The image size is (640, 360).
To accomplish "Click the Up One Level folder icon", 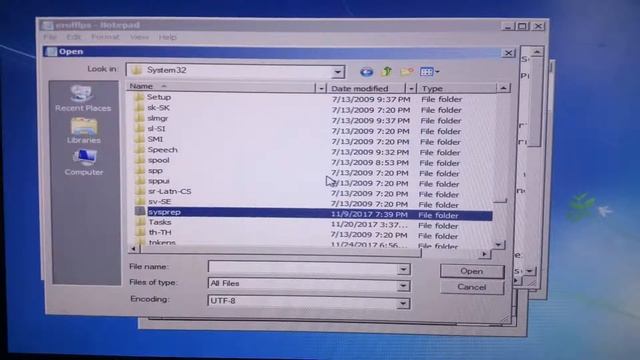I will (386, 72).
